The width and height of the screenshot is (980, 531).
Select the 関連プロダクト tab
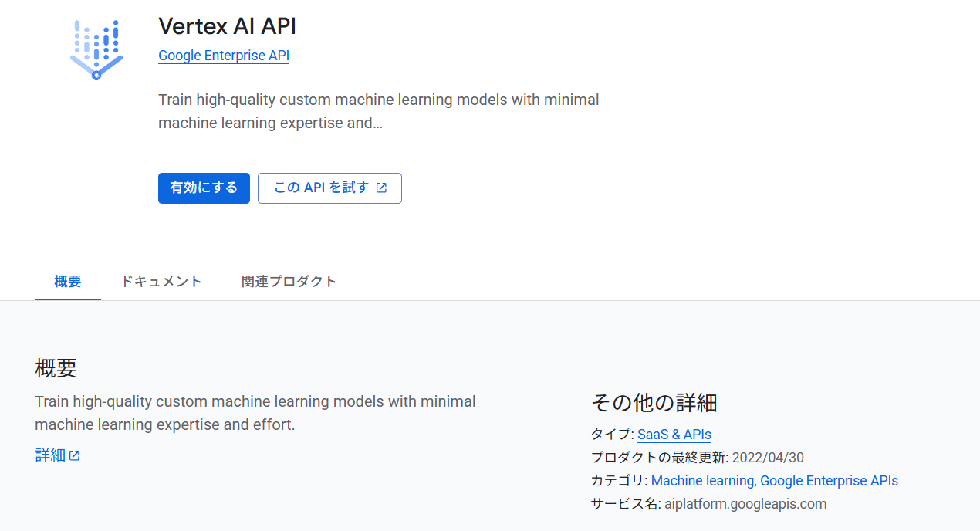coord(289,282)
